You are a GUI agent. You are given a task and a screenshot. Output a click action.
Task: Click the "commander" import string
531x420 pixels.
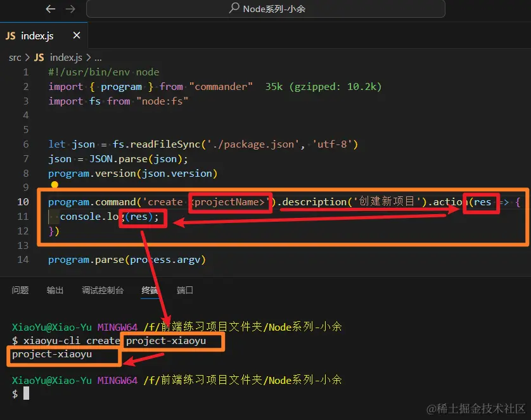pos(221,87)
